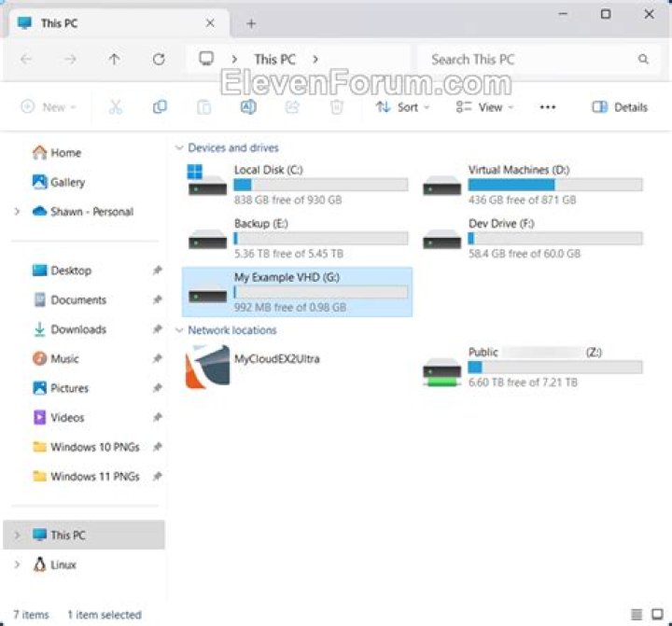Open the View dropdown menu
This screenshot has height=626, width=672.
[484, 107]
